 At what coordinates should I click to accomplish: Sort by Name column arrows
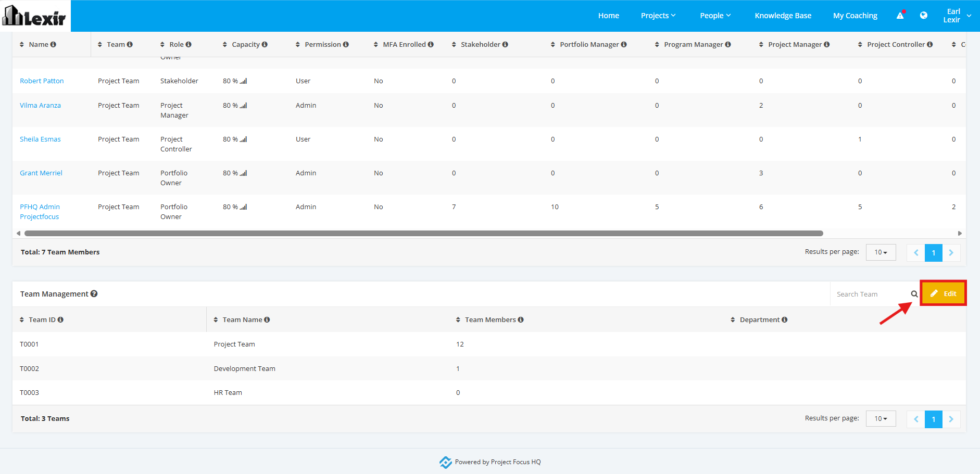(22, 45)
